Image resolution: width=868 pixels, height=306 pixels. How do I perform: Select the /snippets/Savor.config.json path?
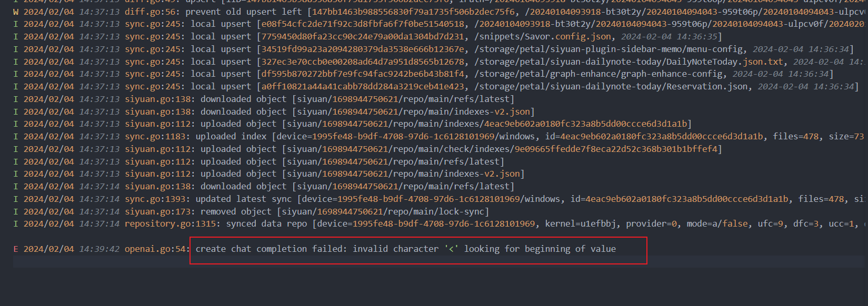pyautogui.click(x=543, y=36)
